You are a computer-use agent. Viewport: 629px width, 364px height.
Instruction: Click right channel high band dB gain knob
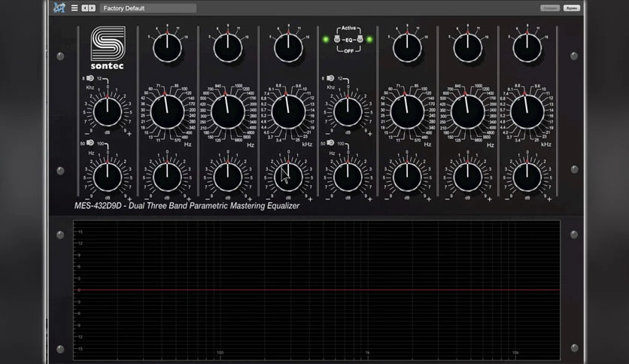click(x=527, y=177)
